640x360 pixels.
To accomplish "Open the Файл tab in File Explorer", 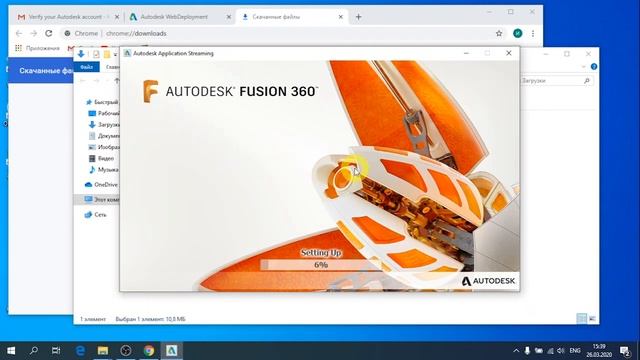I will coord(87,67).
